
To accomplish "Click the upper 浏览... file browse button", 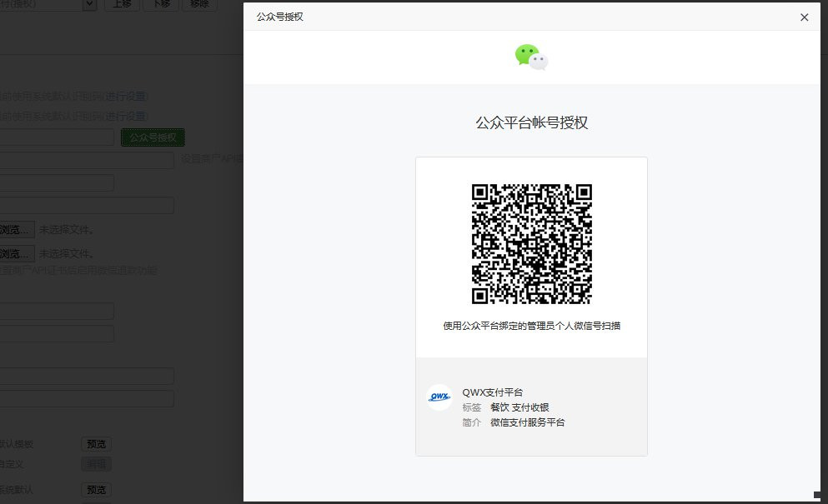I will pos(18,230).
